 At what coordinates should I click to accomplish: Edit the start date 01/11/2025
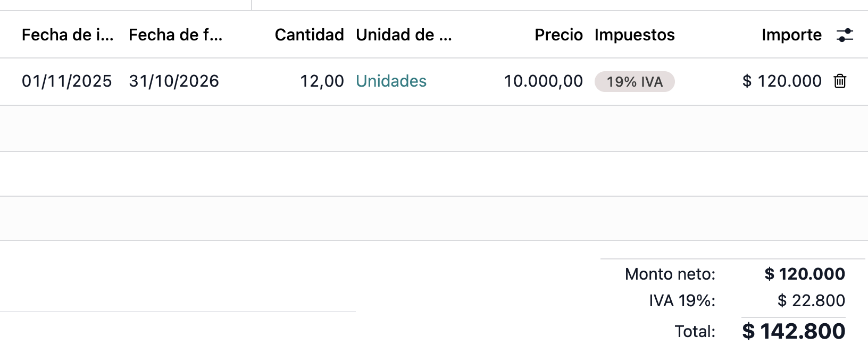coord(67,81)
